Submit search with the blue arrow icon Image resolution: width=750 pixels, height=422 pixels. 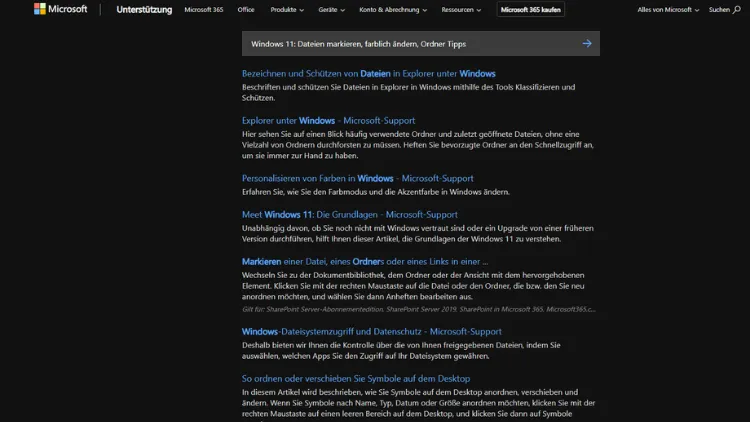587,44
